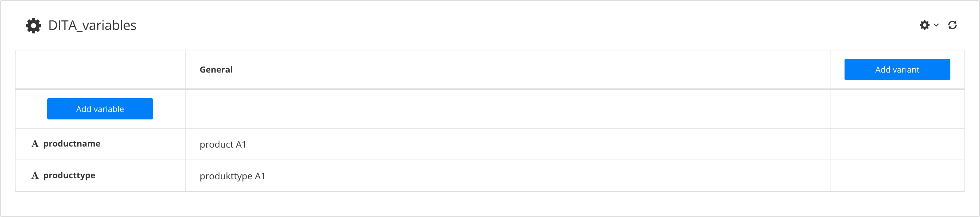Click blank space right of General header text
Viewport: 980px width, 217px height.
[x=533, y=69]
